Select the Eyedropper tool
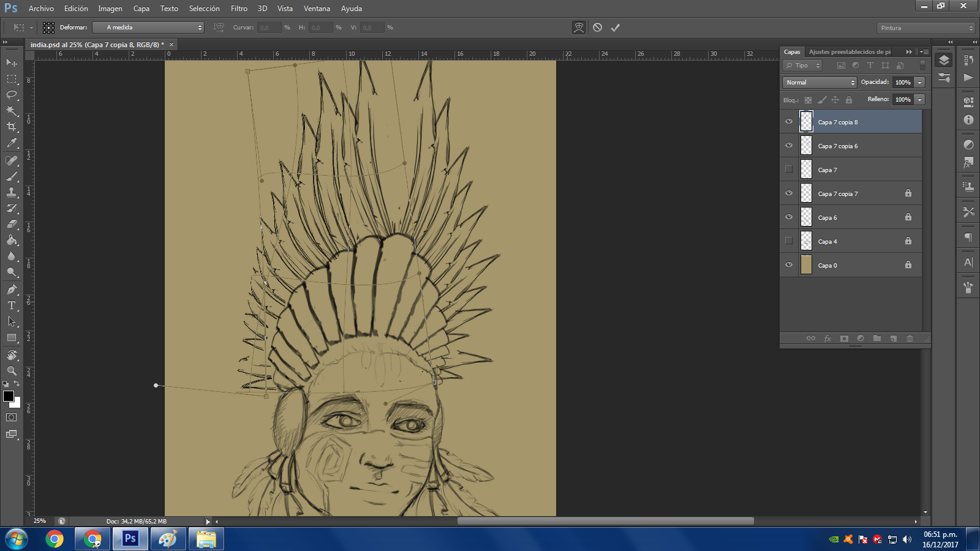 (x=12, y=143)
